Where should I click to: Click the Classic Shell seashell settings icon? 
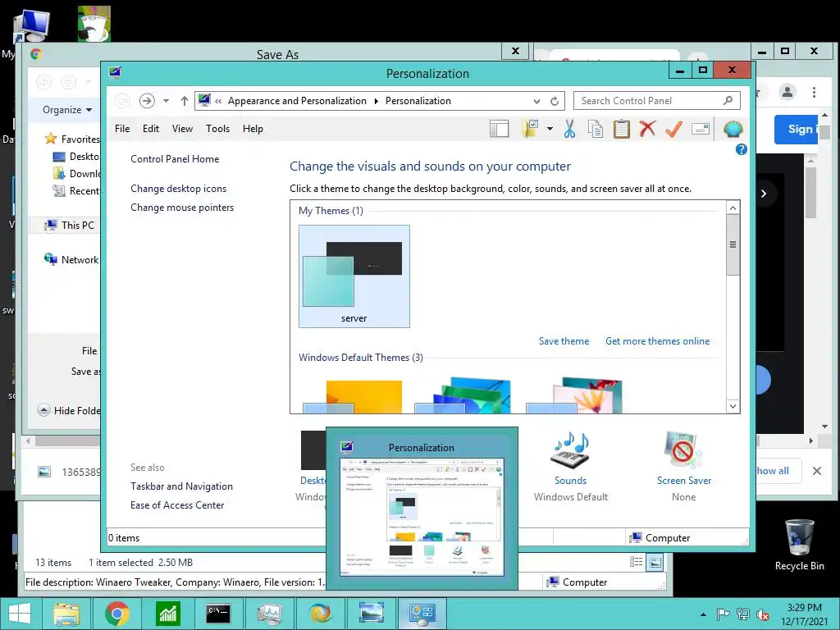(x=733, y=129)
